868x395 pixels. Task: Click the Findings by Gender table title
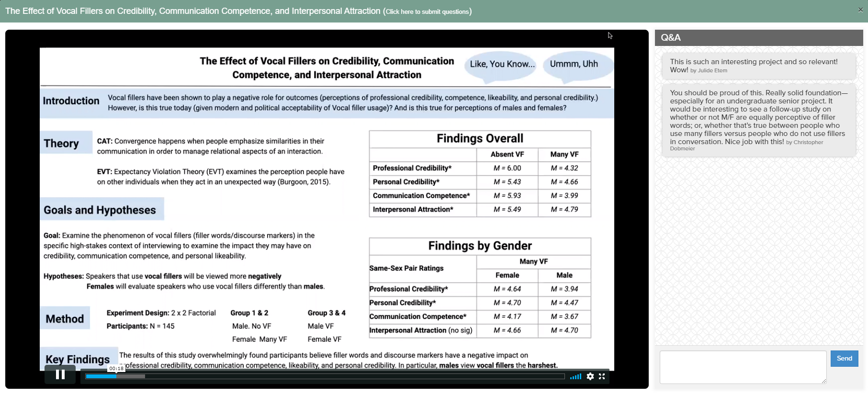coord(480,246)
